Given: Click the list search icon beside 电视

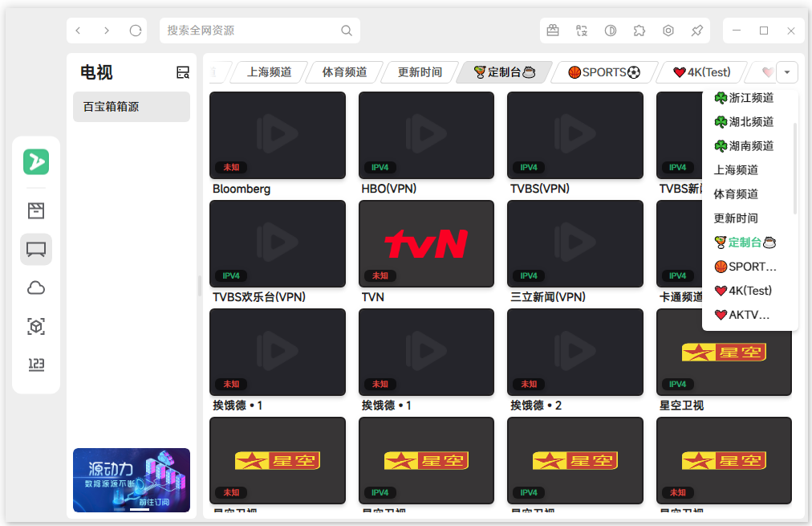Looking at the screenshot, I should click(183, 72).
